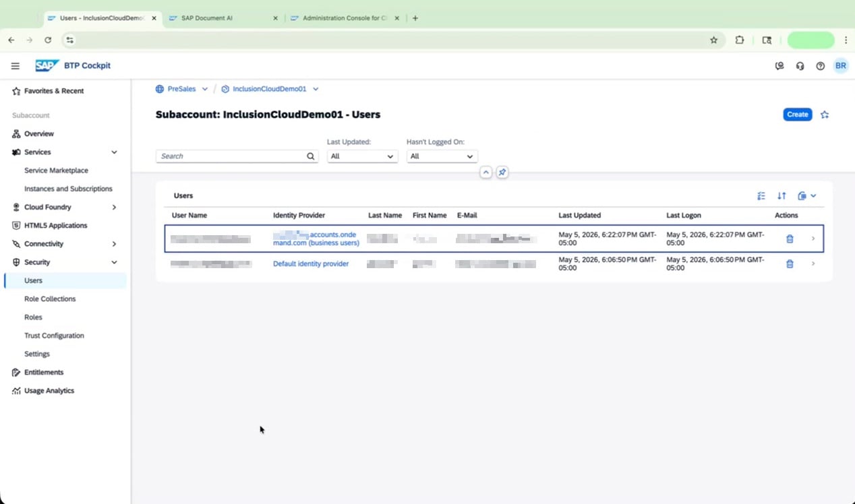Expand the Connectivity section
The width and height of the screenshot is (855, 504).
click(x=114, y=244)
